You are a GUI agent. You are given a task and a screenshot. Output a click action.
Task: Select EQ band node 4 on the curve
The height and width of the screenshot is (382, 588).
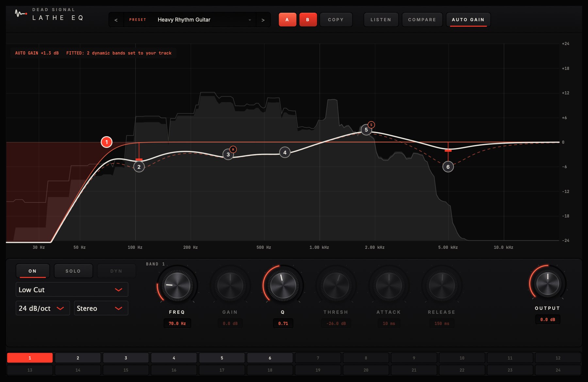(285, 152)
